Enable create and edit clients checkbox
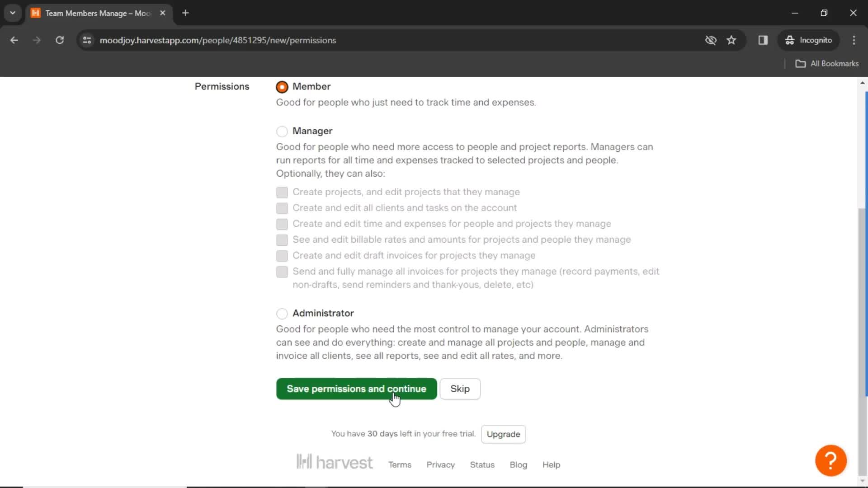The image size is (868, 488). [x=282, y=208]
